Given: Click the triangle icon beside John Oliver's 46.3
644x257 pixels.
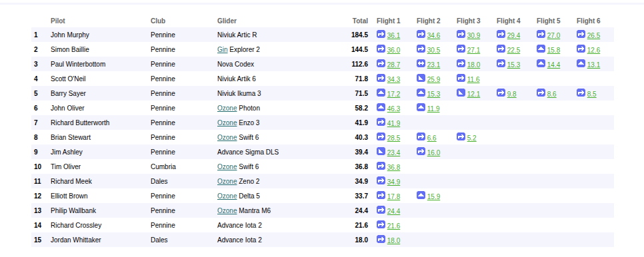Looking at the screenshot, I should pyautogui.click(x=381, y=107).
